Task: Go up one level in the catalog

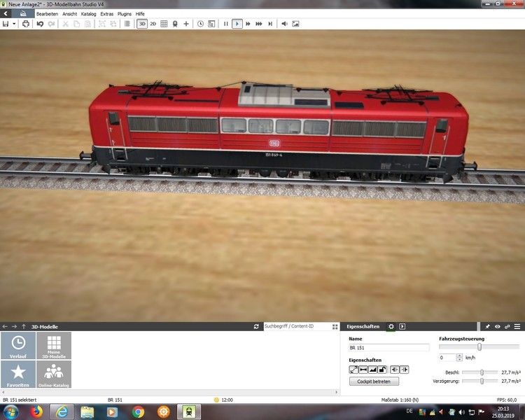Action: [x=24, y=327]
